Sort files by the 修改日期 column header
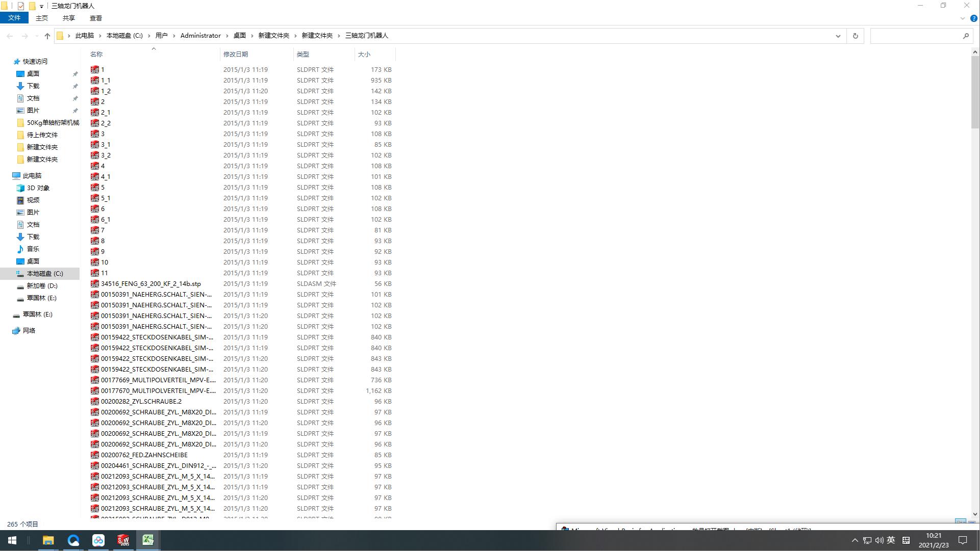The image size is (980, 551). click(x=236, y=54)
